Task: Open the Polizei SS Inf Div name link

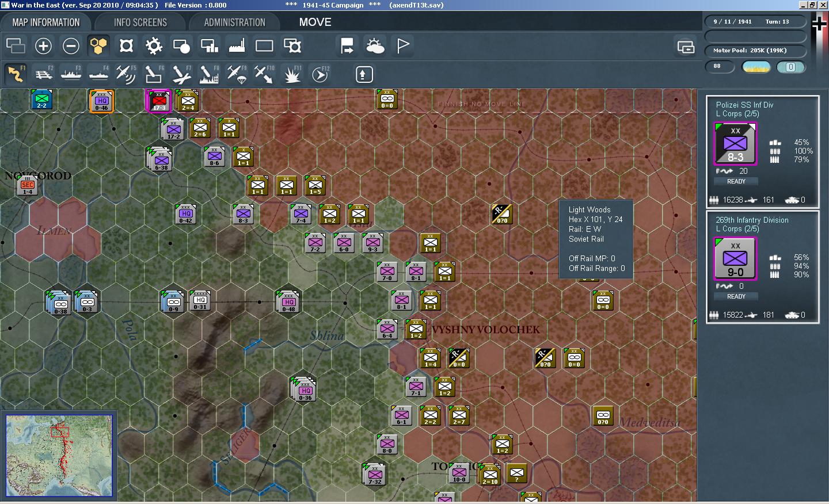Action: coord(744,105)
